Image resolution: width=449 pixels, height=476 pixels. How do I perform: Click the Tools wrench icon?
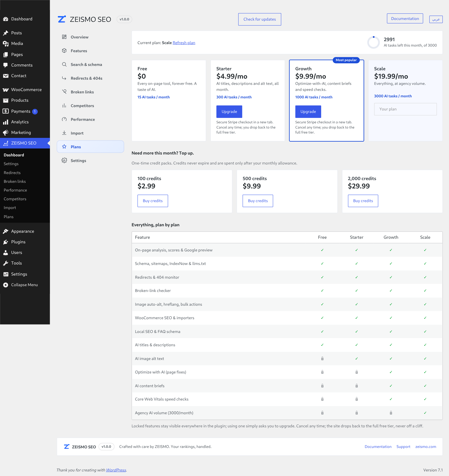(x=6, y=263)
